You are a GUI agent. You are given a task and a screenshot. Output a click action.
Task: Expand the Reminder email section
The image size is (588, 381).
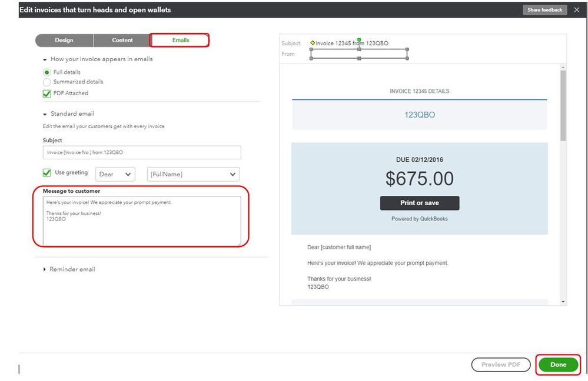click(45, 269)
